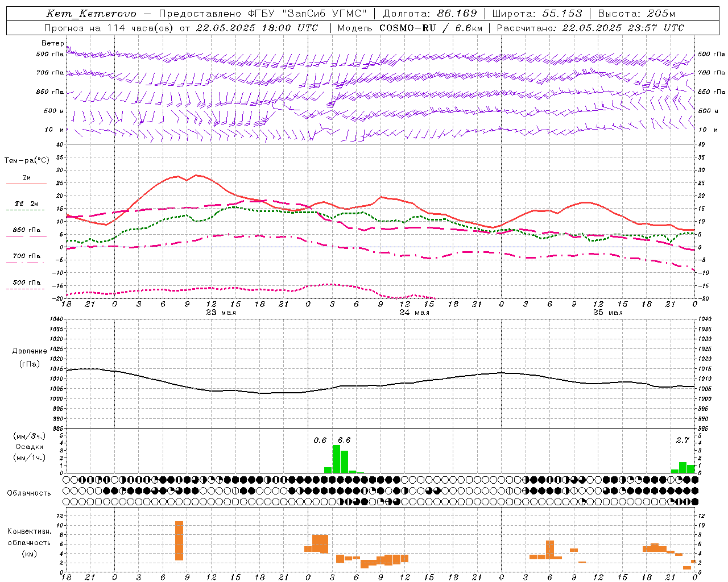Image resolution: width=728 pixels, height=582 pixels.
Task: Click the 25 мая date label
Action: [x=608, y=313]
